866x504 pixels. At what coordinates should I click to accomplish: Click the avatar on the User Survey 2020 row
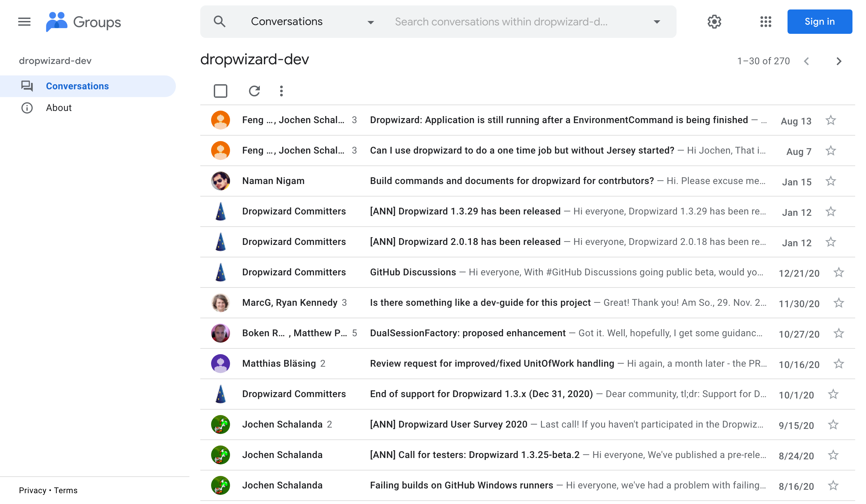(220, 424)
